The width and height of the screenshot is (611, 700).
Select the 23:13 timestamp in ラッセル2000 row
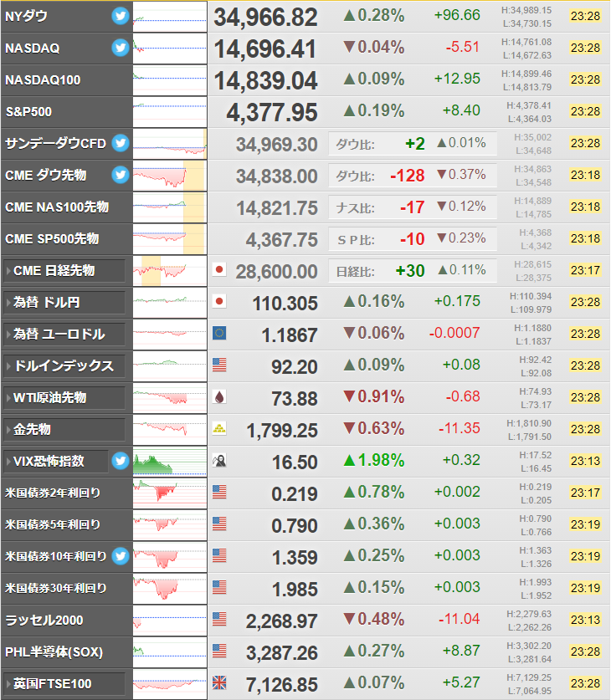coord(585,620)
